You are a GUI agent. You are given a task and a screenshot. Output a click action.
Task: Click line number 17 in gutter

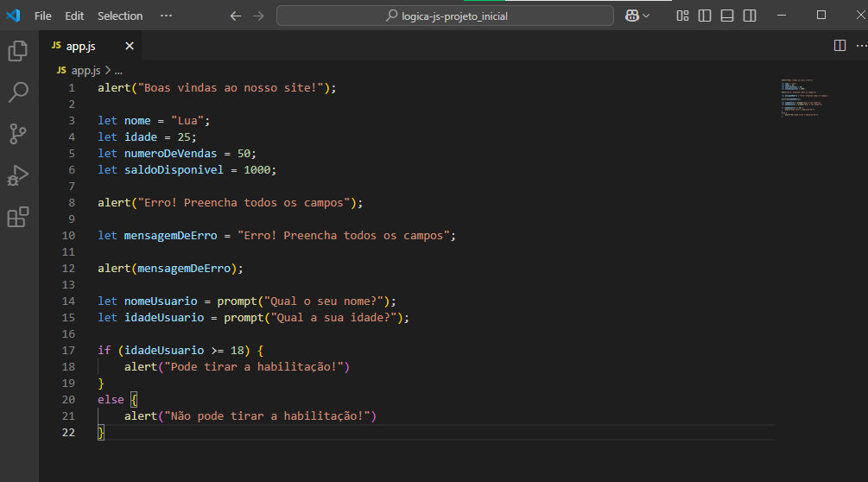click(x=68, y=351)
